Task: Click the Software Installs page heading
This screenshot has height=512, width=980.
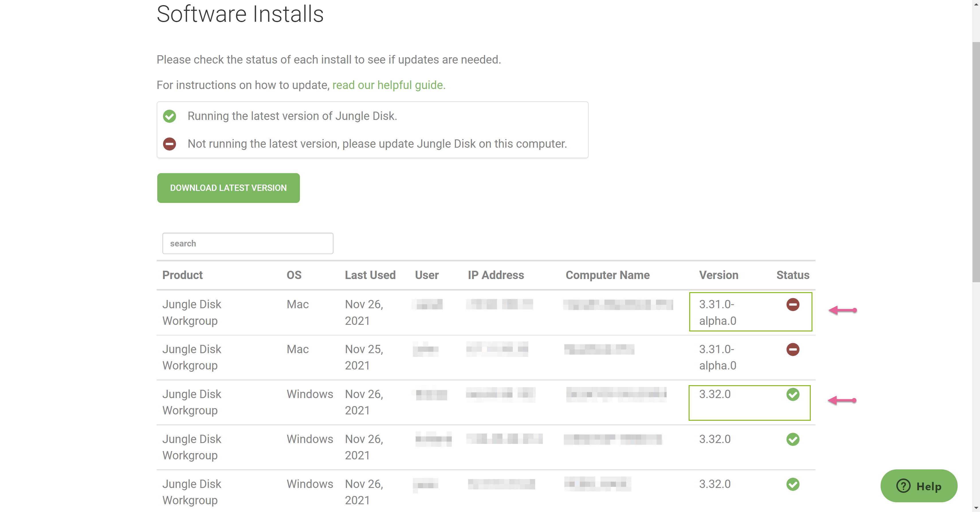Action: point(240,14)
